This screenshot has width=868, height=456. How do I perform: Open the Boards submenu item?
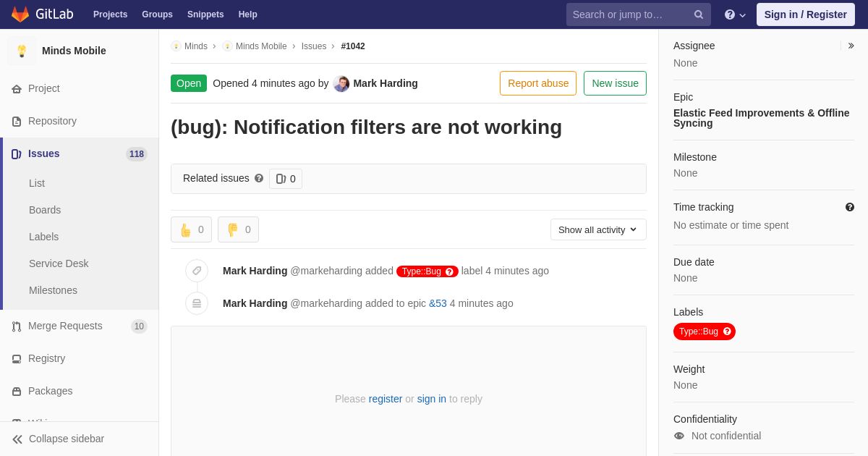(x=45, y=210)
